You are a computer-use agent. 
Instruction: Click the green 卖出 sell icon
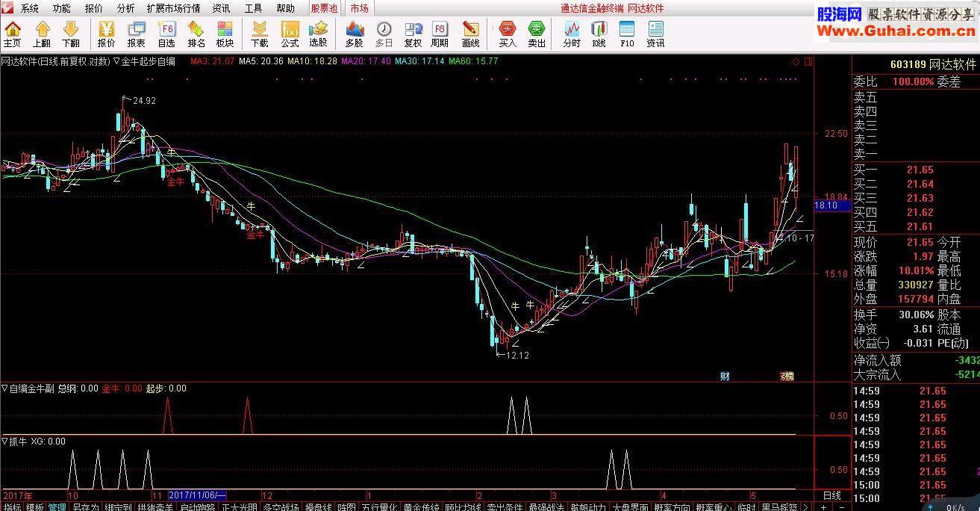(537, 34)
